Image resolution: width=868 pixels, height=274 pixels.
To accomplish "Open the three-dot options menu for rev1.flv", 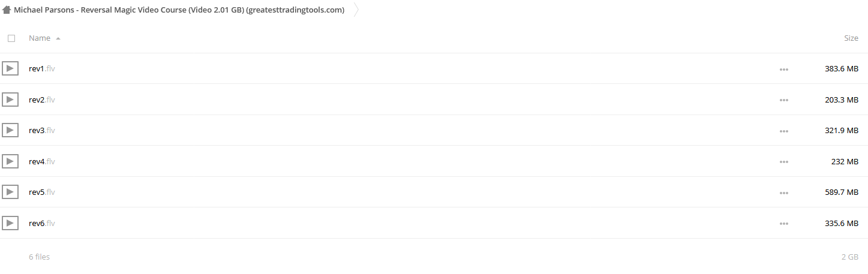I will pyautogui.click(x=783, y=69).
